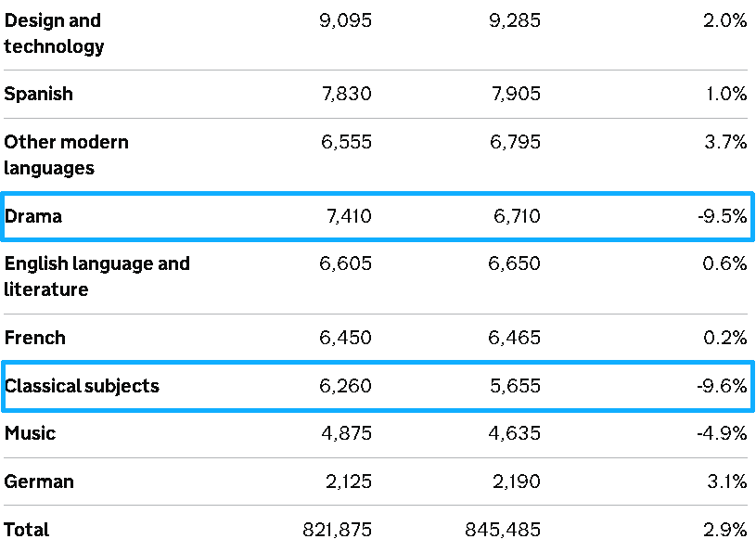Select the German row heading

[39, 481]
